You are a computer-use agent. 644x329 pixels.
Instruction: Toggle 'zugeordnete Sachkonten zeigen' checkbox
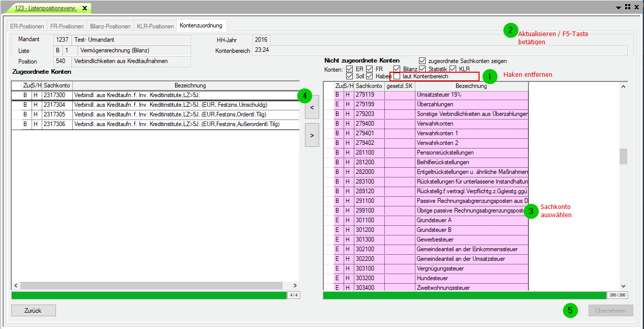(x=423, y=61)
